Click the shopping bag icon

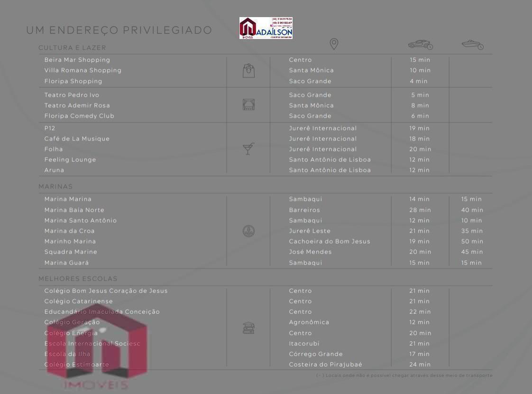point(249,71)
